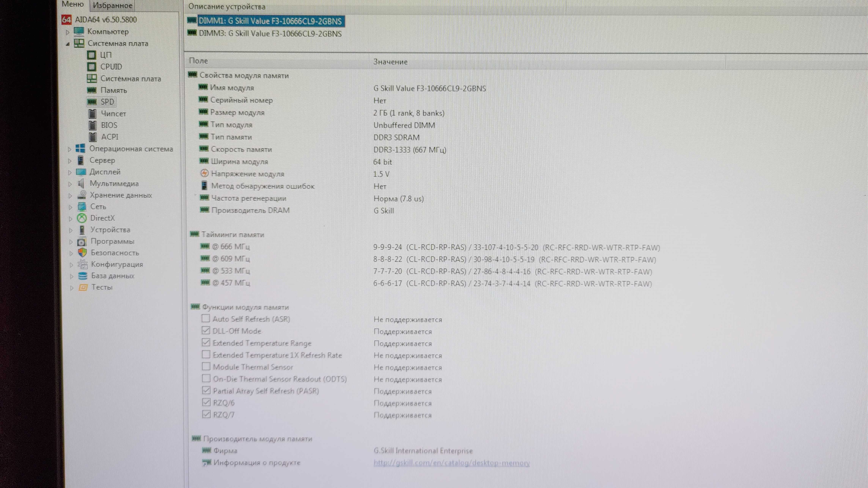Click the Безопасность shield icon
Screen dimensions: 868x488
(x=82, y=253)
